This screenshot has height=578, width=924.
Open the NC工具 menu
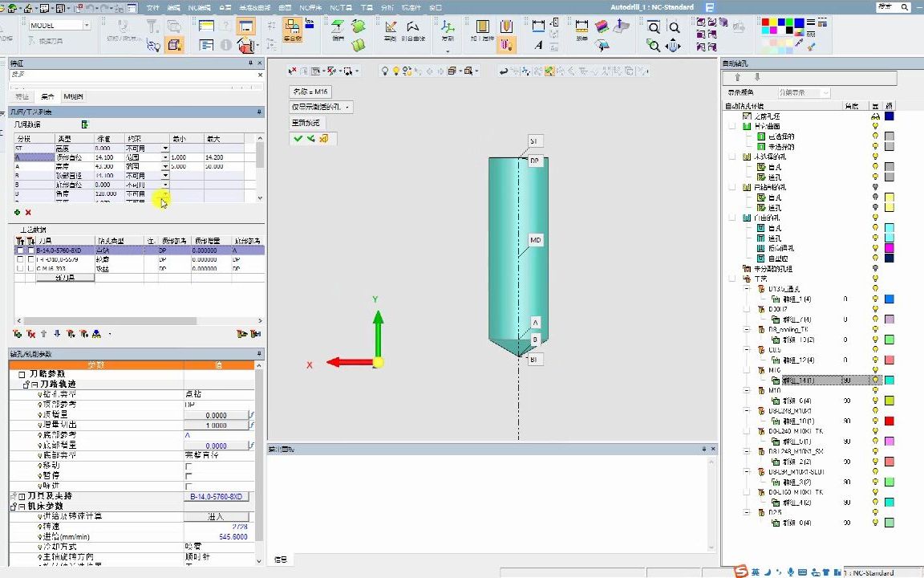click(x=342, y=7)
